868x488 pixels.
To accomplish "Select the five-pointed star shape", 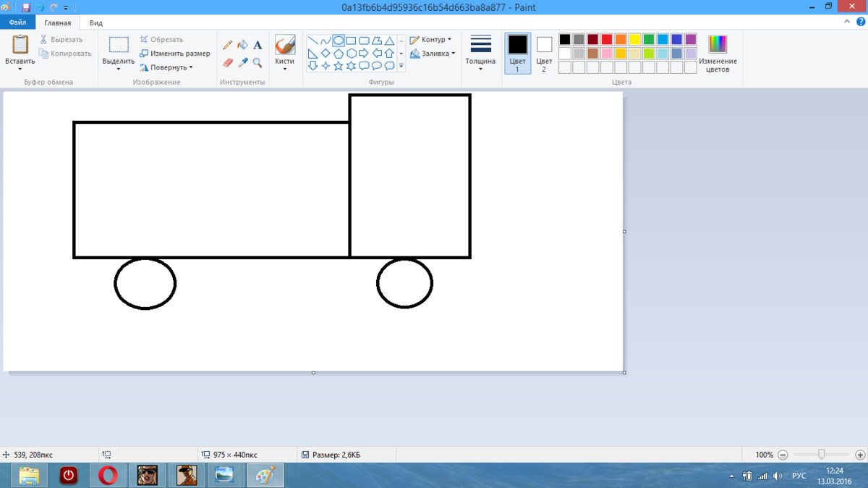I will [338, 65].
